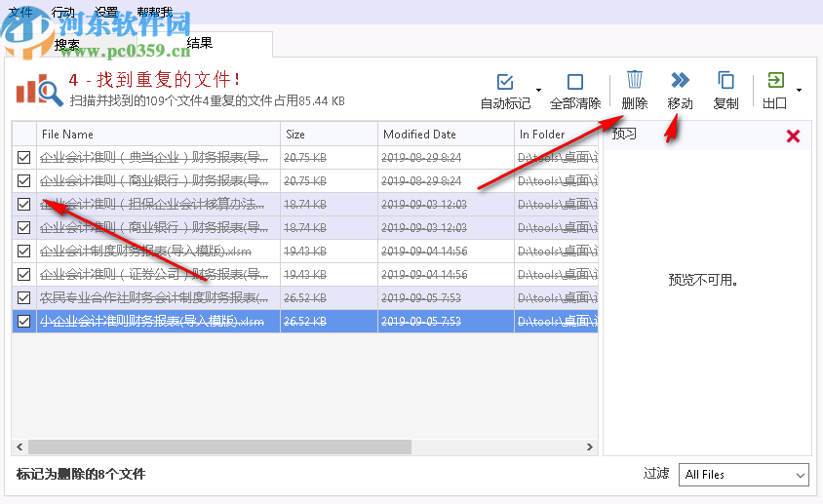Screen dimensions: 823x504
Task: Click the horizontal scrollbar right arrow
Action: 589,446
